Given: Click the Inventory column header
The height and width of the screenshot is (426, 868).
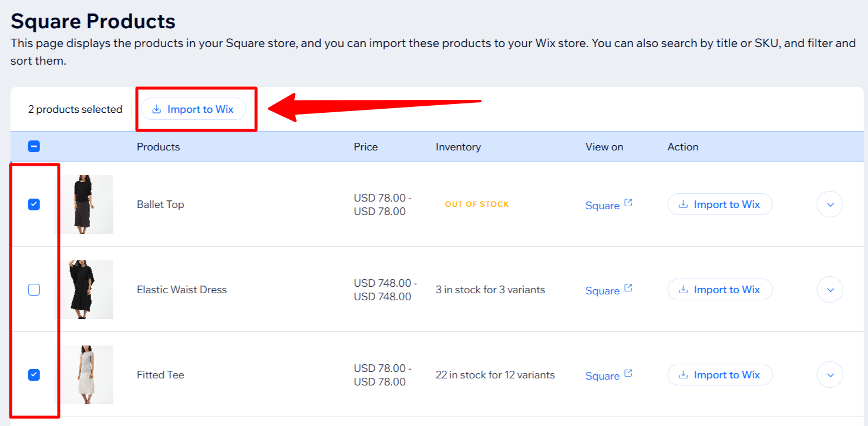Looking at the screenshot, I should coord(458,147).
